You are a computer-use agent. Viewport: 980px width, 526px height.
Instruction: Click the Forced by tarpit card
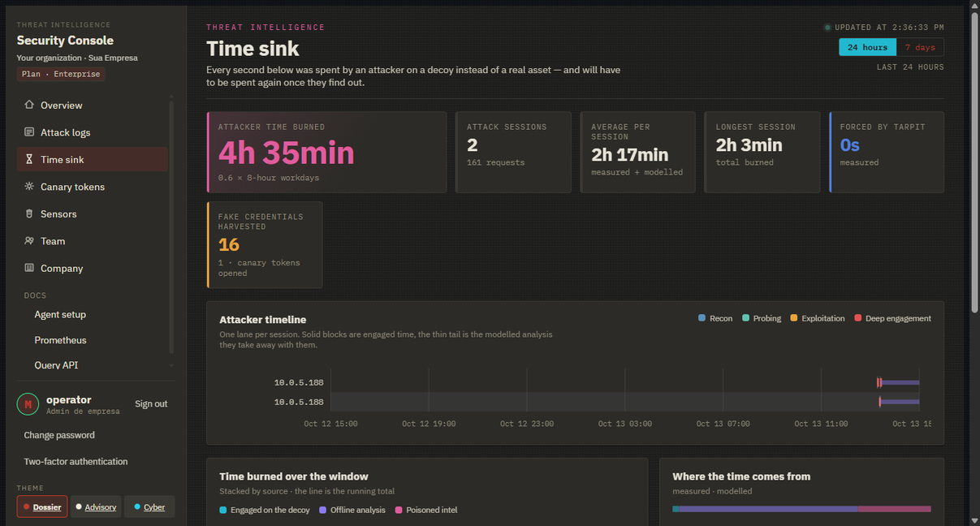pyautogui.click(x=887, y=152)
